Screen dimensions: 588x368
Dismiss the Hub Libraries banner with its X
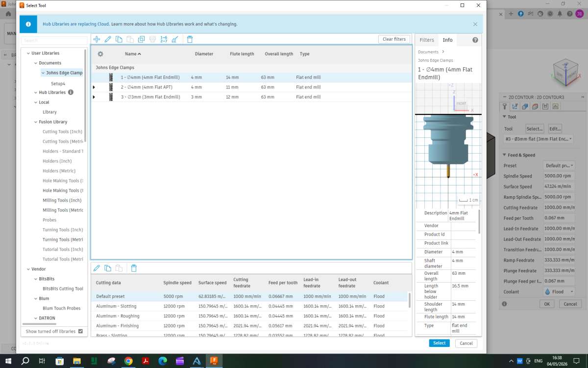(475, 24)
